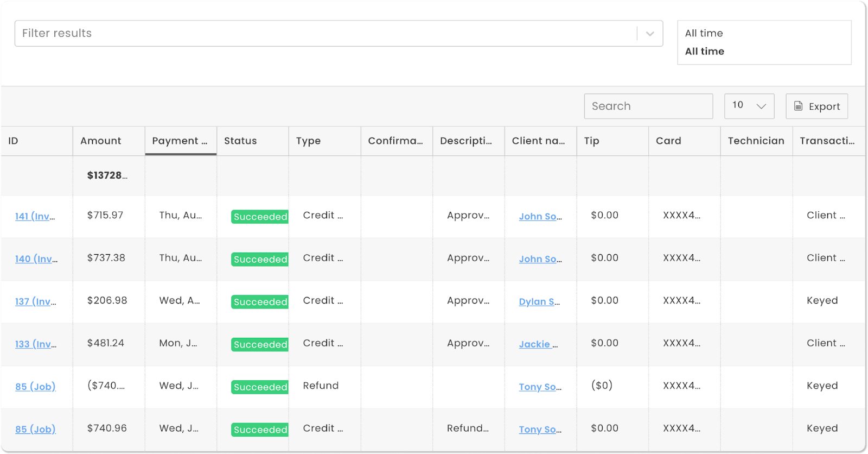Open client Dylan S... link

pos(539,301)
